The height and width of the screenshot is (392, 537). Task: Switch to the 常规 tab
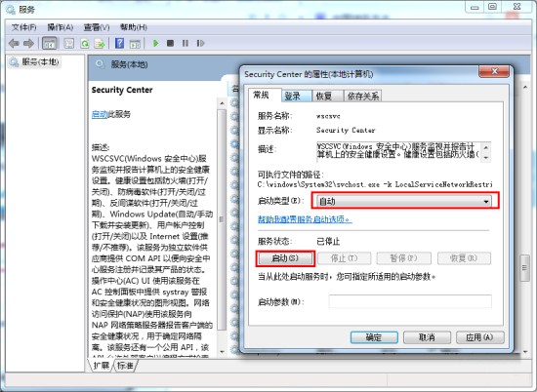pyautogui.click(x=261, y=96)
